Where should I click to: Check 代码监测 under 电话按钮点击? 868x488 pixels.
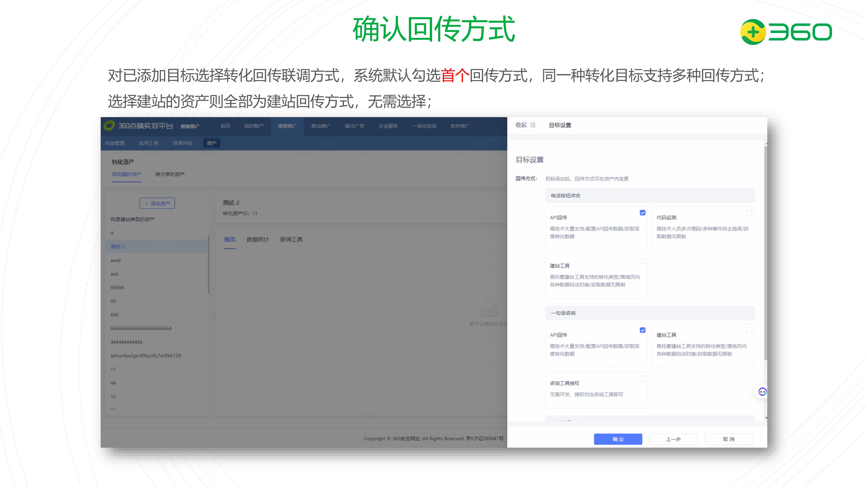[x=749, y=213]
